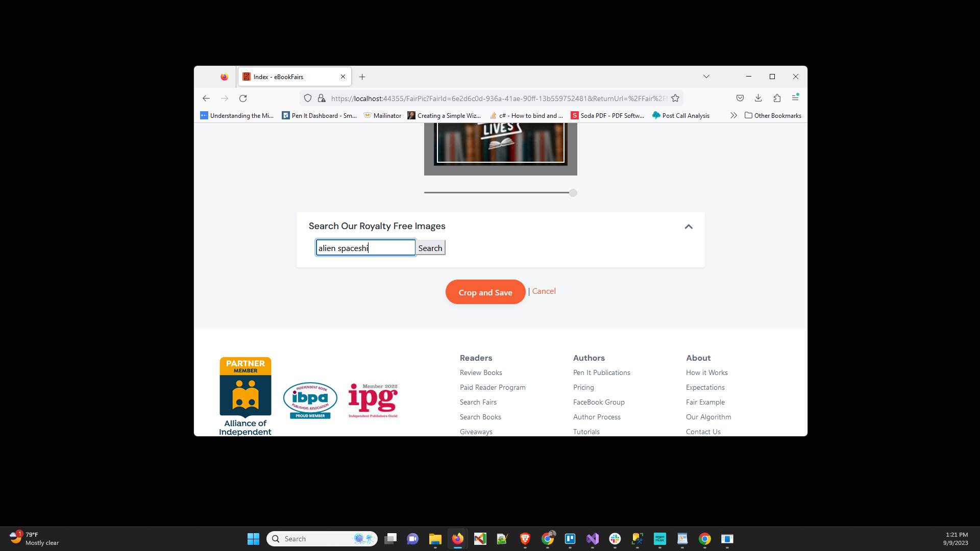Open the Firefox application menu
Viewport: 980px width, 551px height.
pos(795,98)
